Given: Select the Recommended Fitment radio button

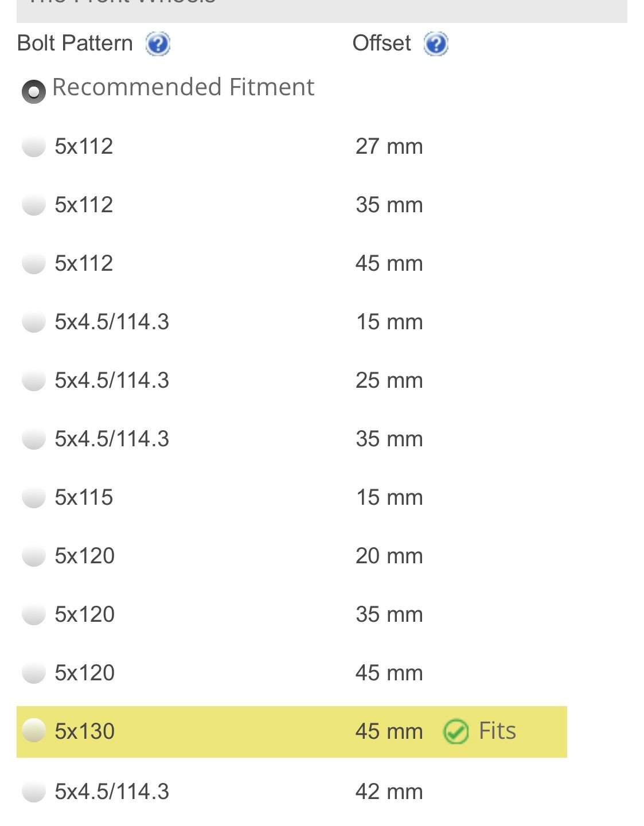Looking at the screenshot, I should pos(34,91).
